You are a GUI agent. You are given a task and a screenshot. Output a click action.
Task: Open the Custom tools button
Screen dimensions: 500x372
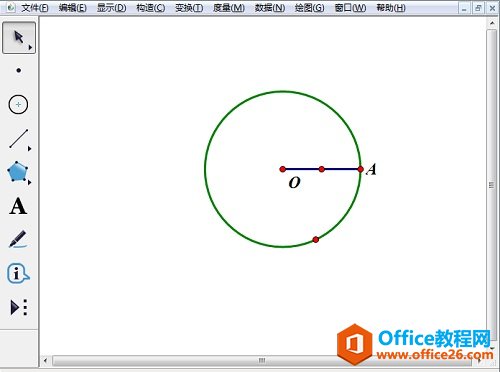(19, 307)
